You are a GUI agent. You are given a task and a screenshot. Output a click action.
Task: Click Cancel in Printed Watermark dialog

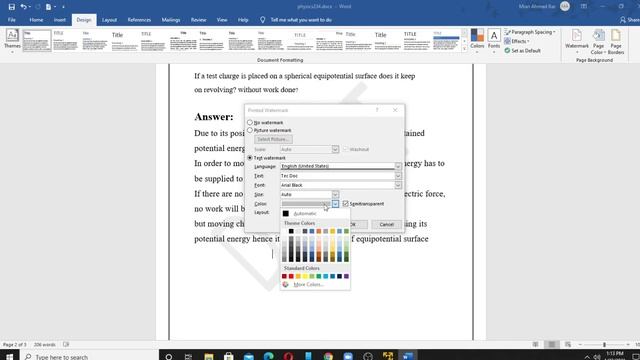(386, 224)
